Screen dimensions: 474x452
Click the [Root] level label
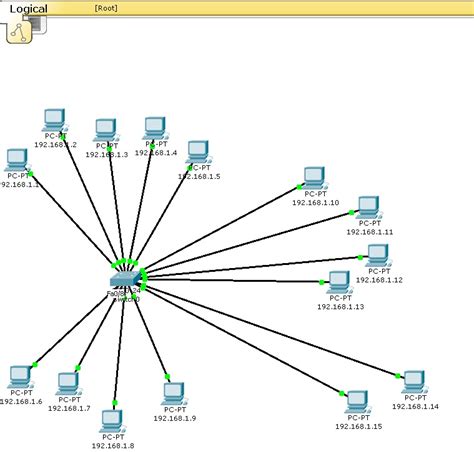click(x=106, y=8)
